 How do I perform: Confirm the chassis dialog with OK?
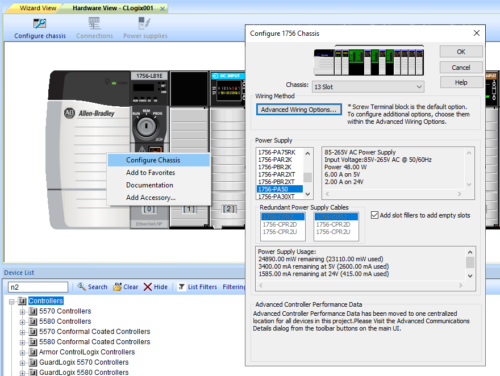click(461, 52)
